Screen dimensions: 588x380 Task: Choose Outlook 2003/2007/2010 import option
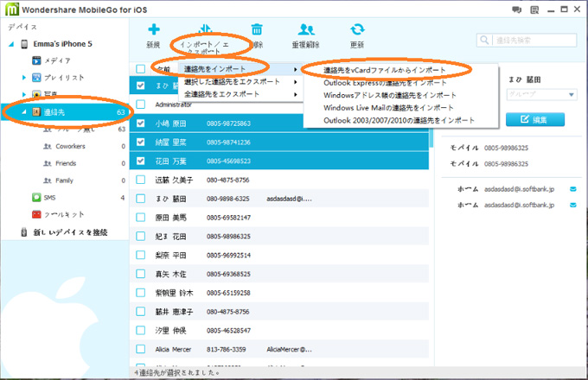coord(400,121)
